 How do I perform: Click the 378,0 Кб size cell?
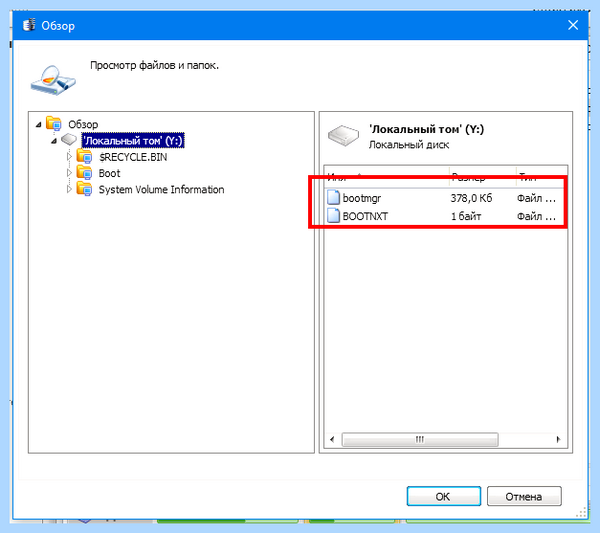(x=471, y=198)
